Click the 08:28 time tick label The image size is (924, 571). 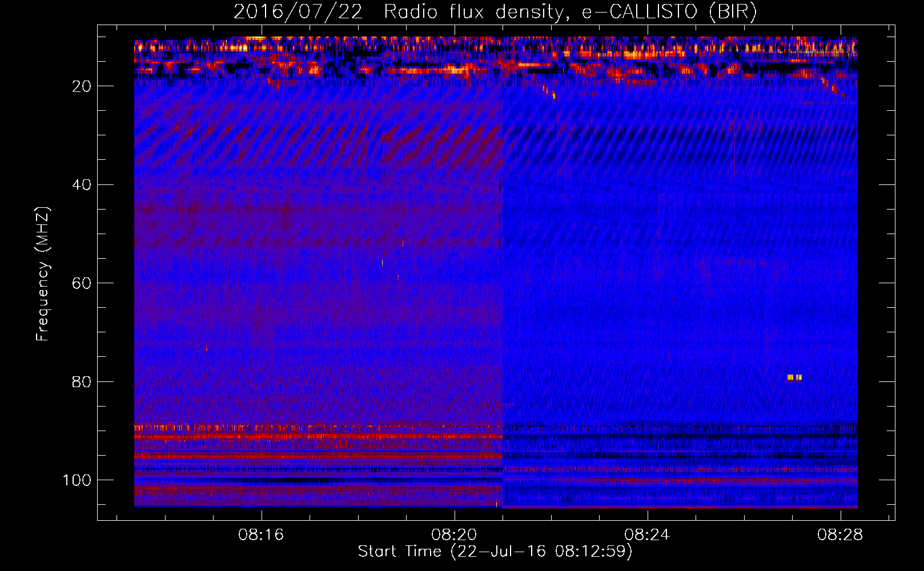click(x=840, y=535)
